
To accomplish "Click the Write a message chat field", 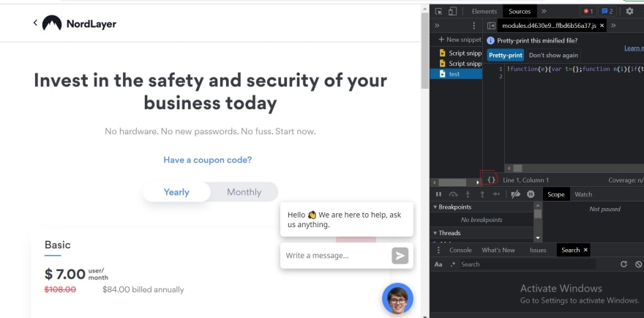I will tap(337, 256).
